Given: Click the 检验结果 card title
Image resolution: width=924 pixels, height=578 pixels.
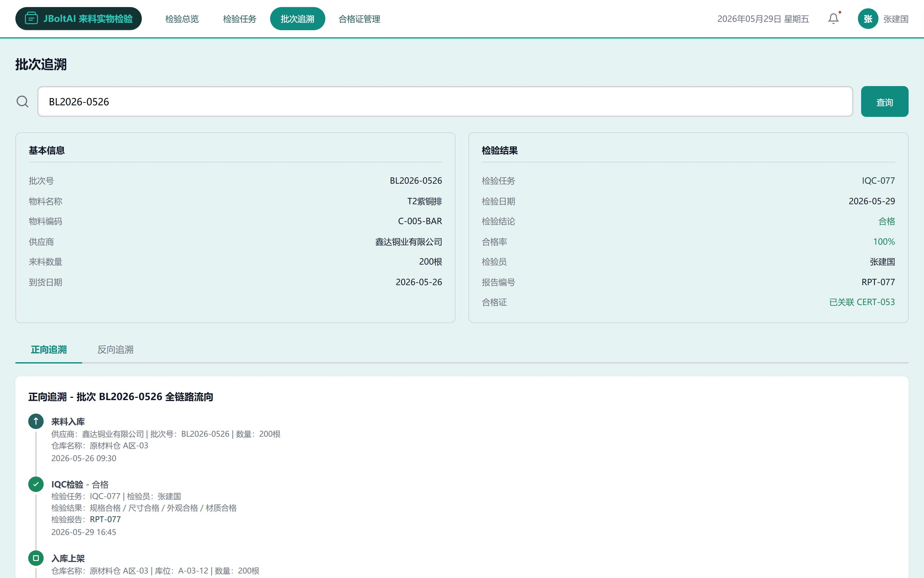Looking at the screenshot, I should [500, 150].
